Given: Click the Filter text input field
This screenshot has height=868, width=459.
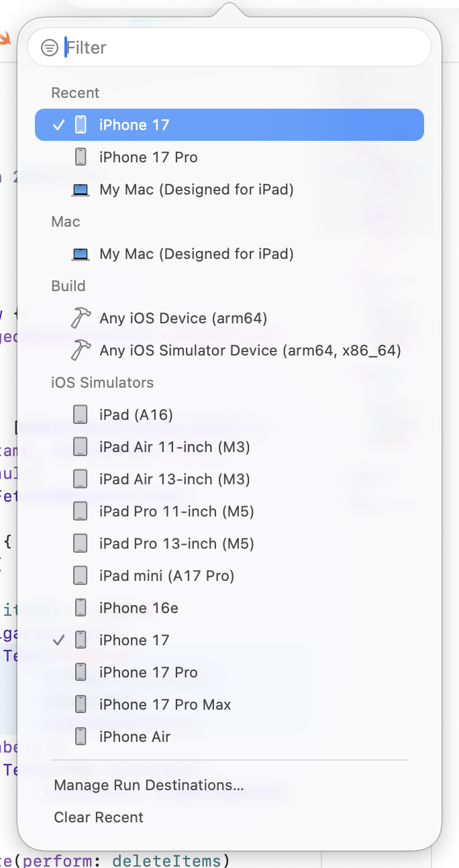Looking at the screenshot, I should point(242,48).
